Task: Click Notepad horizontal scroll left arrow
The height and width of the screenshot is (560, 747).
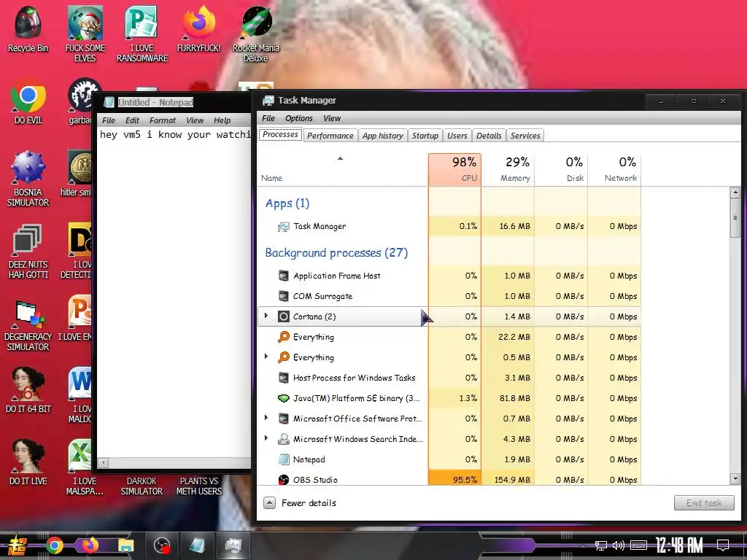Action: click(x=104, y=462)
